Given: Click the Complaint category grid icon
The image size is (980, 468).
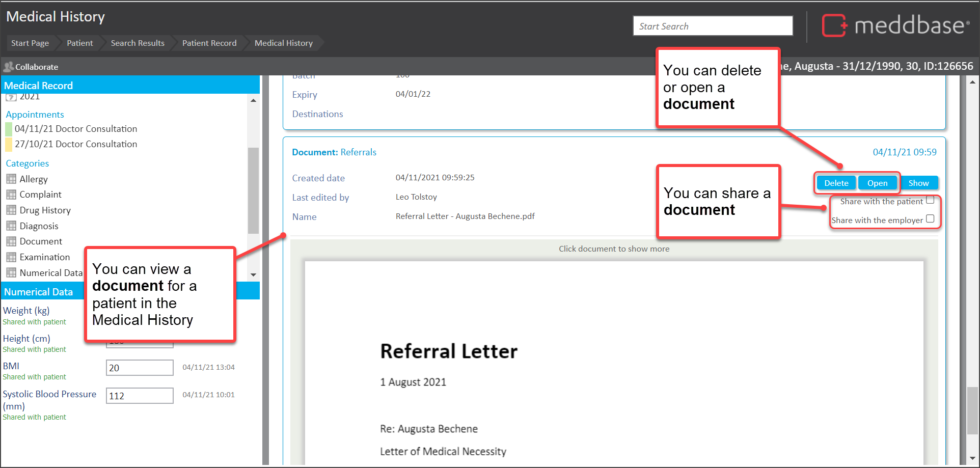Looking at the screenshot, I should (11, 195).
